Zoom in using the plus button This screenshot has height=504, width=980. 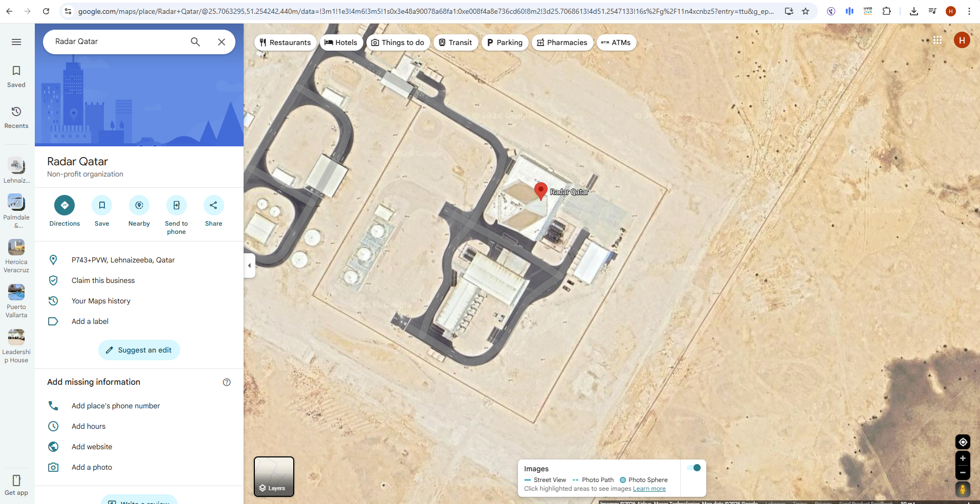(963, 458)
